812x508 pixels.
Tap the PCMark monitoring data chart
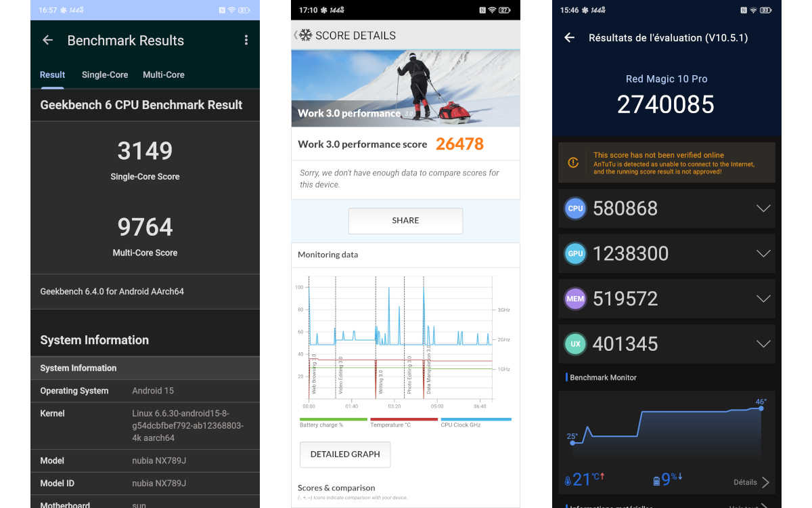tap(402, 342)
